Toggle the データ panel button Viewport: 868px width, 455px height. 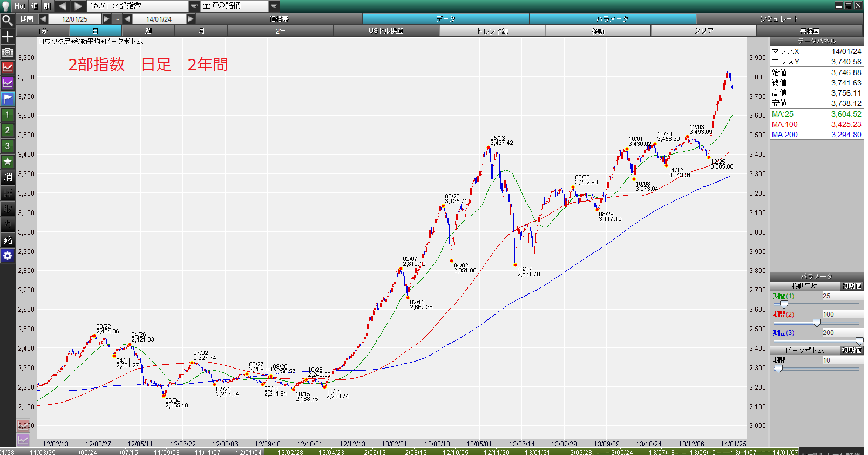446,19
